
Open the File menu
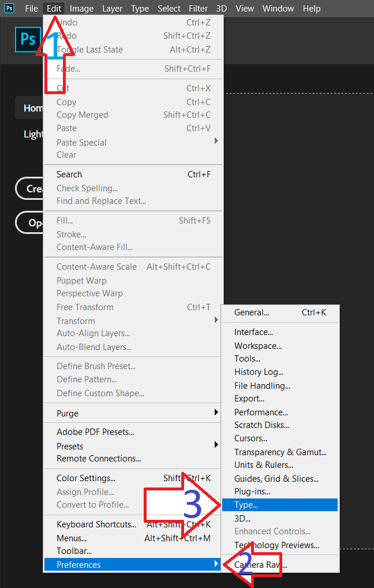[32, 8]
